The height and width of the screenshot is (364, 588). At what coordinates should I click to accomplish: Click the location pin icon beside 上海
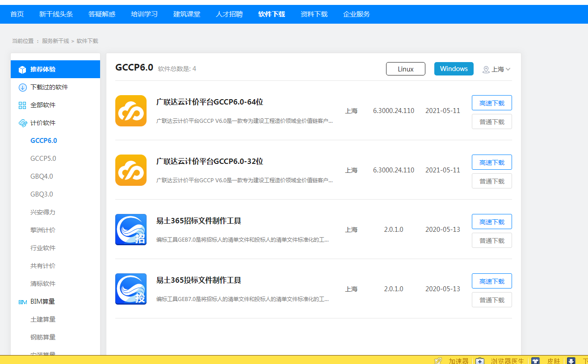click(x=486, y=70)
